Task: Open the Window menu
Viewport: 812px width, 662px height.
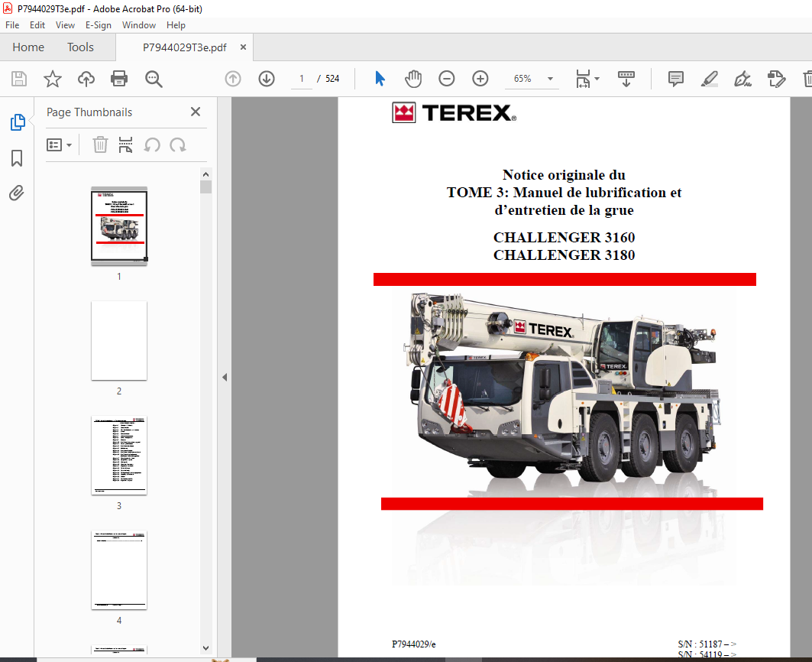Action: (x=139, y=25)
